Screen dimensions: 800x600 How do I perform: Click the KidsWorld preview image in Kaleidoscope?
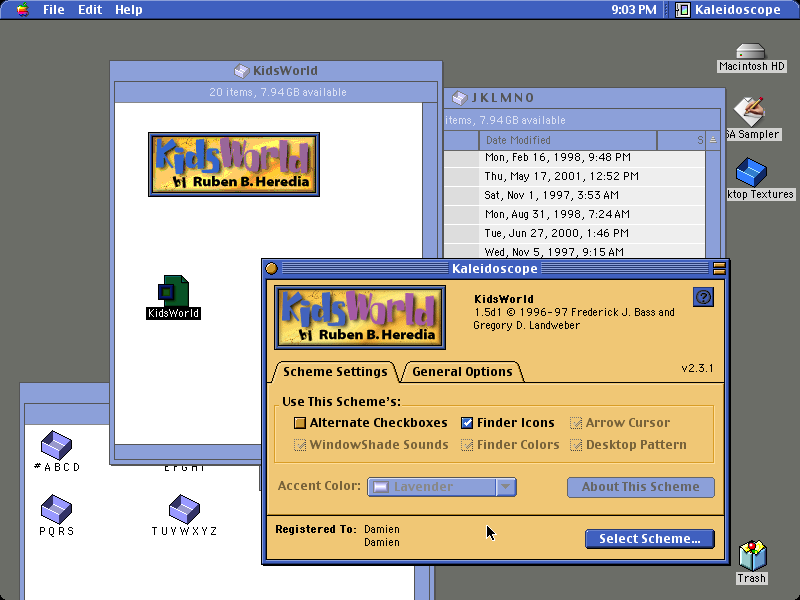tap(360, 317)
